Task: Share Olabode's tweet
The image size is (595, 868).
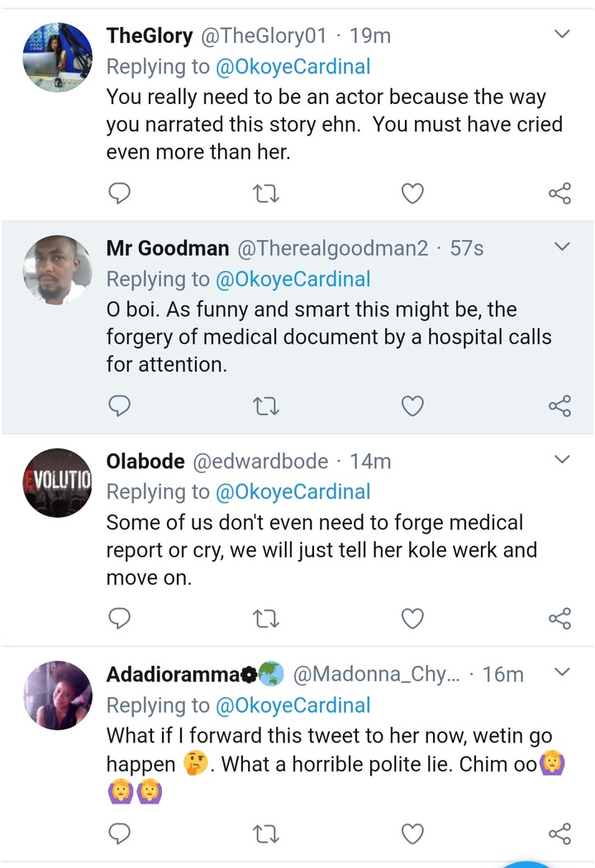Action: pyautogui.click(x=559, y=619)
